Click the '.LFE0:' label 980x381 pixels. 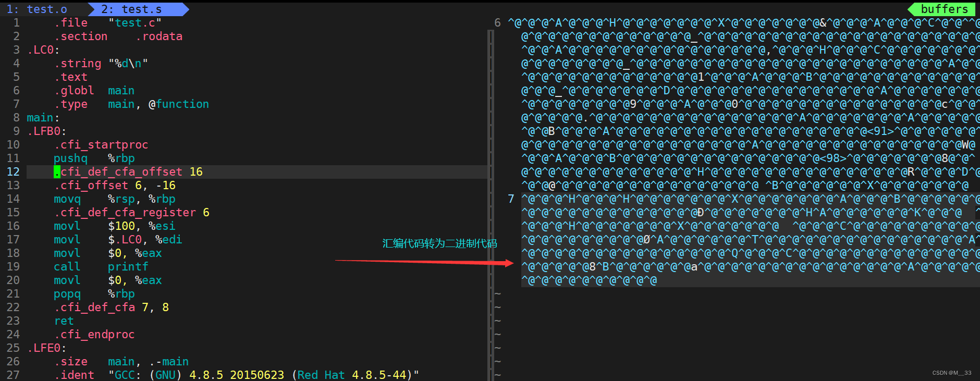point(46,348)
